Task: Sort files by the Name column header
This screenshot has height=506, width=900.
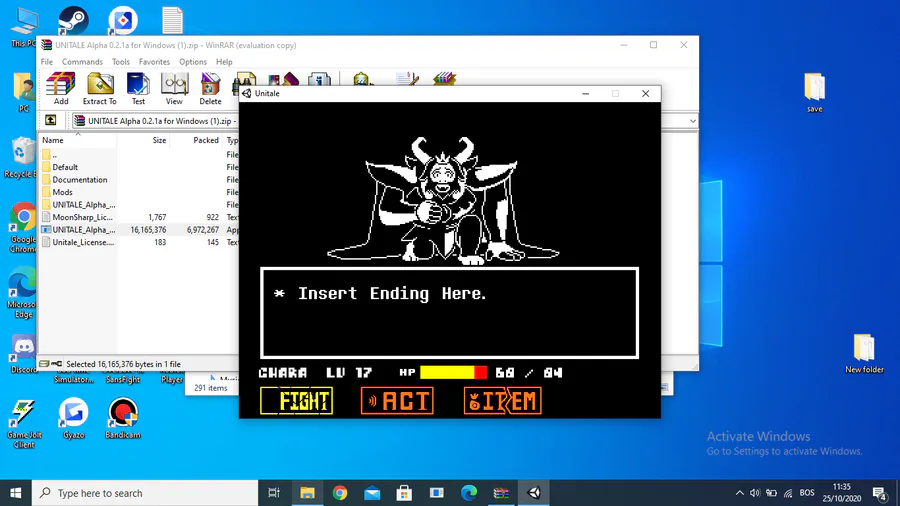Action: [77, 140]
